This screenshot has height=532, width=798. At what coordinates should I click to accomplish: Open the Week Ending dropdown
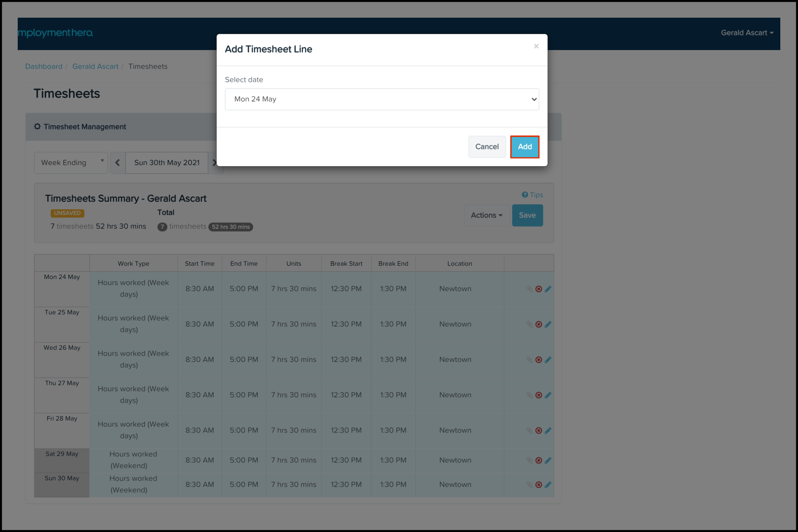71,163
